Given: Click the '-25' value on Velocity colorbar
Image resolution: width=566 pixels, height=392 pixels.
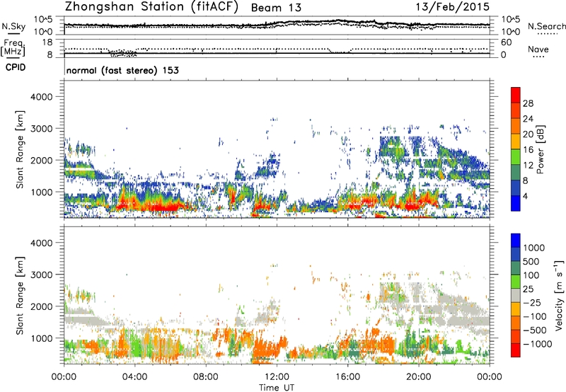Looking at the screenshot, I should [533, 303].
